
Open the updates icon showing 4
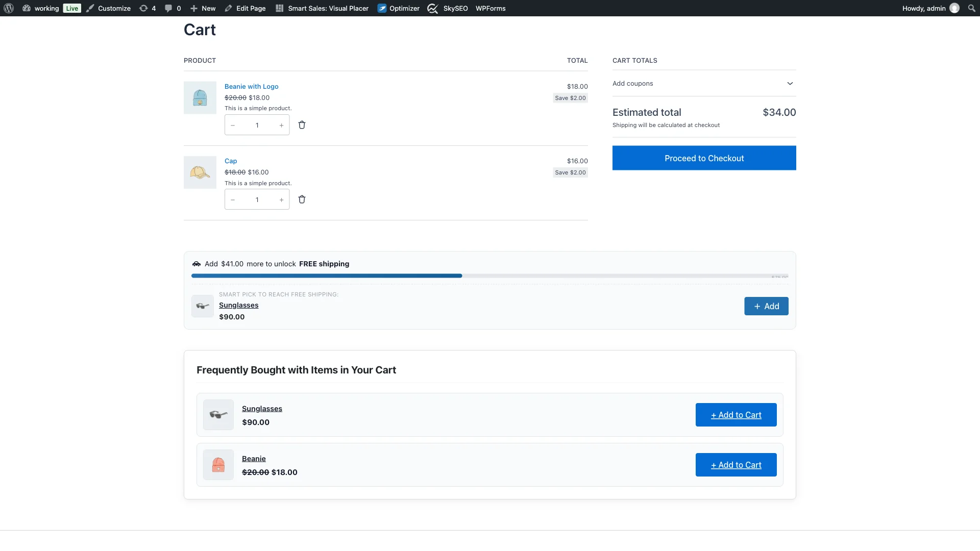[x=148, y=8]
